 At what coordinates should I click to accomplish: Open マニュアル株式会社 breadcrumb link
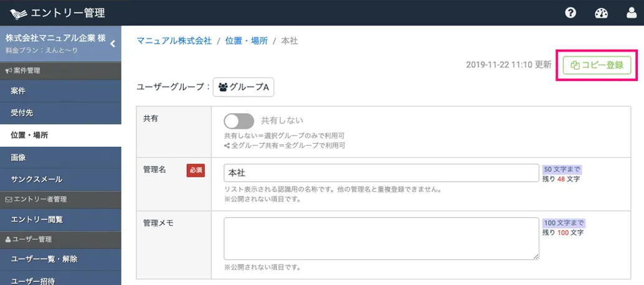pyautogui.click(x=174, y=41)
